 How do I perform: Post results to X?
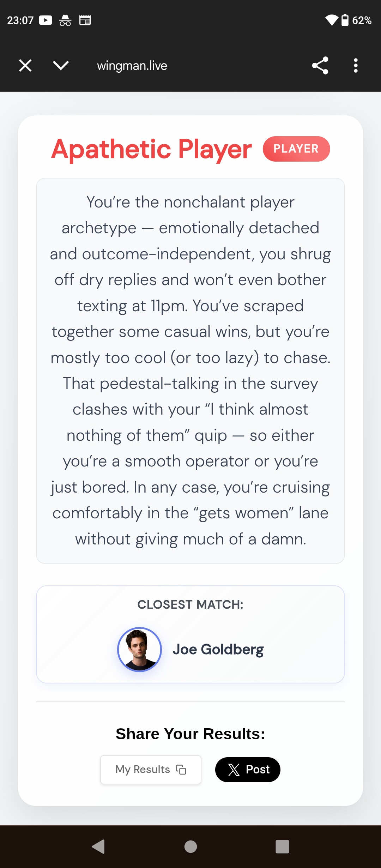tap(248, 770)
